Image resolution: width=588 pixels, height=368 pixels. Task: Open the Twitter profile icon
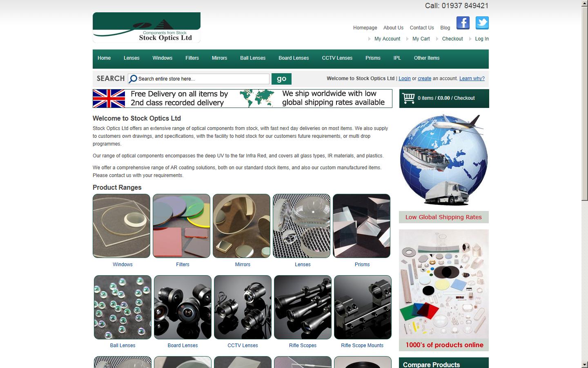(x=482, y=23)
